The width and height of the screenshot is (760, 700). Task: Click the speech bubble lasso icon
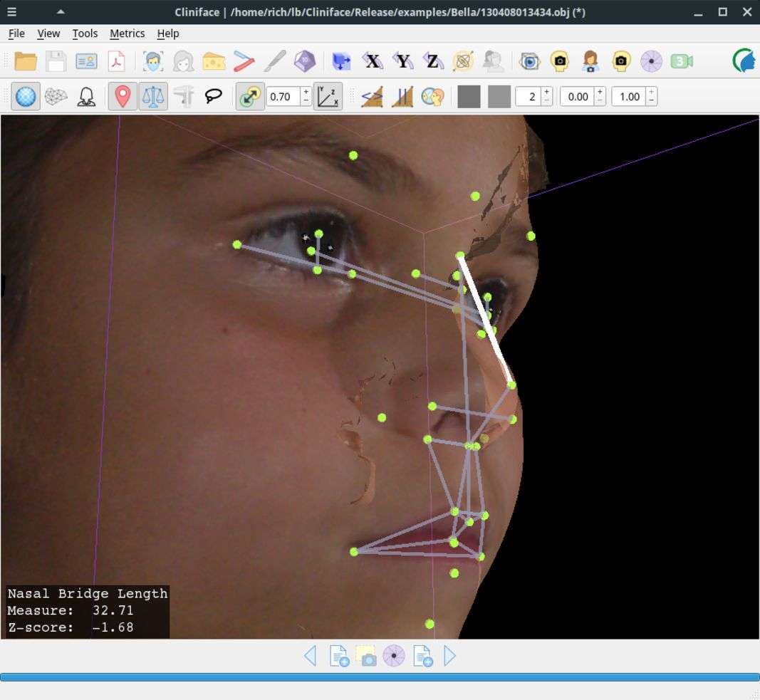214,96
